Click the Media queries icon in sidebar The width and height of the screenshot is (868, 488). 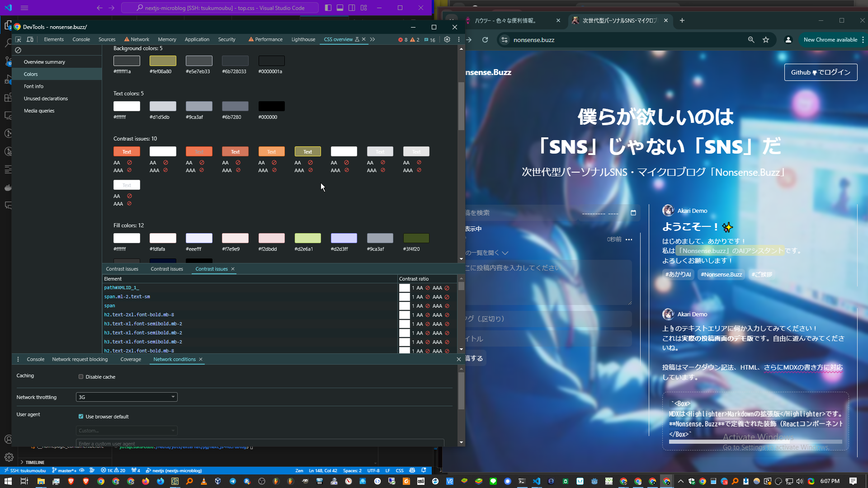tap(38, 110)
